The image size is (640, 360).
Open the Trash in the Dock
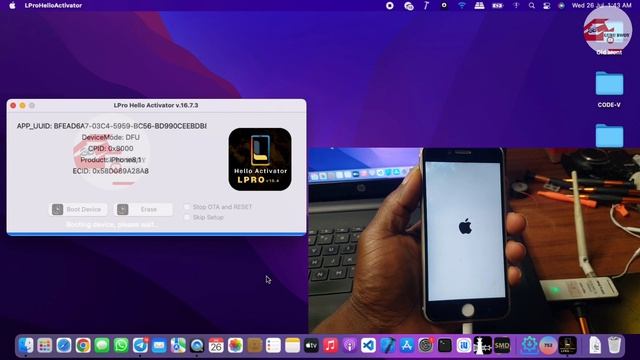pos(614,345)
